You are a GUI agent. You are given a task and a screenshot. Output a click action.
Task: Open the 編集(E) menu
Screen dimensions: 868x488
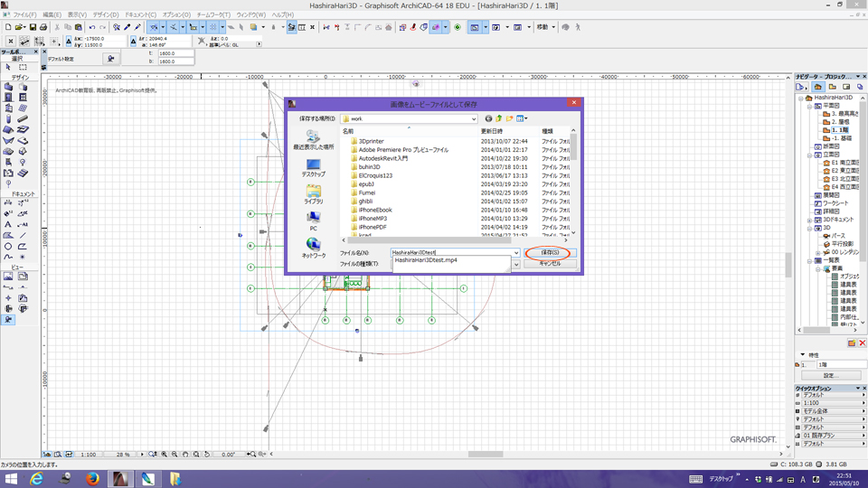pos(52,15)
